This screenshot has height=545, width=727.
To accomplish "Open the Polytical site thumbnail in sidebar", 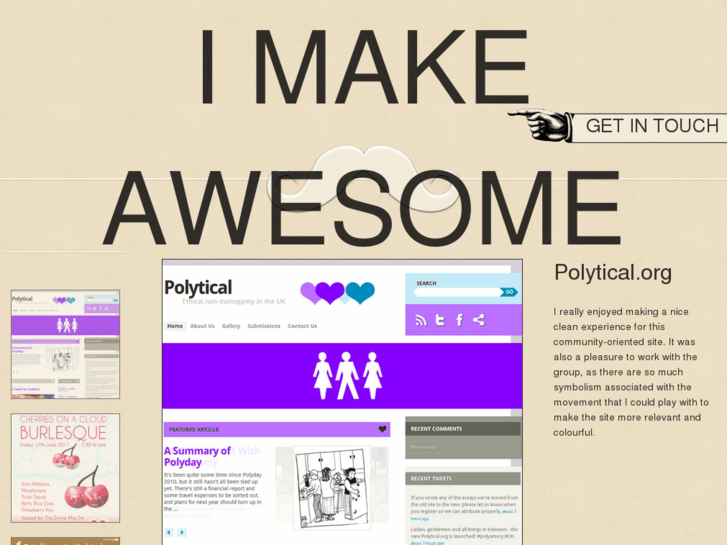I will tap(65, 344).
